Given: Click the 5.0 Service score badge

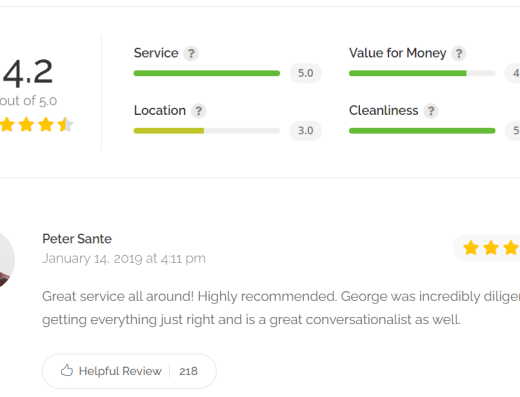Looking at the screenshot, I should click(305, 73).
